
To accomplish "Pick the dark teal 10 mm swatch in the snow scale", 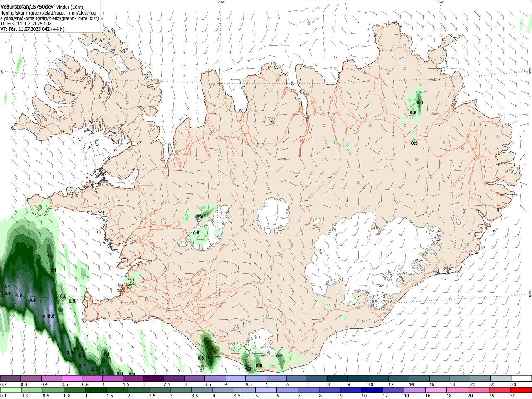I will pyautogui.click(x=378, y=379).
